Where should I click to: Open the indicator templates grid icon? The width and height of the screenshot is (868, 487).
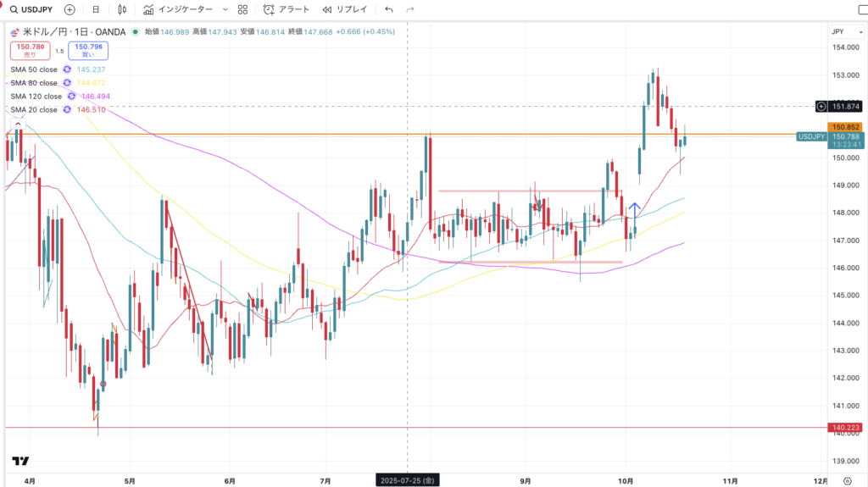(242, 9)
